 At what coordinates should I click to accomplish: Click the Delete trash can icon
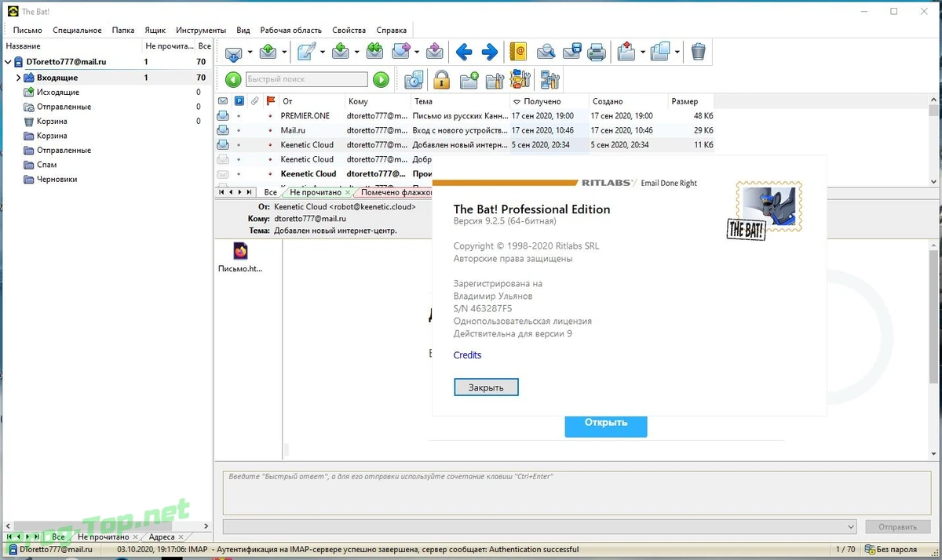point(699,53)
